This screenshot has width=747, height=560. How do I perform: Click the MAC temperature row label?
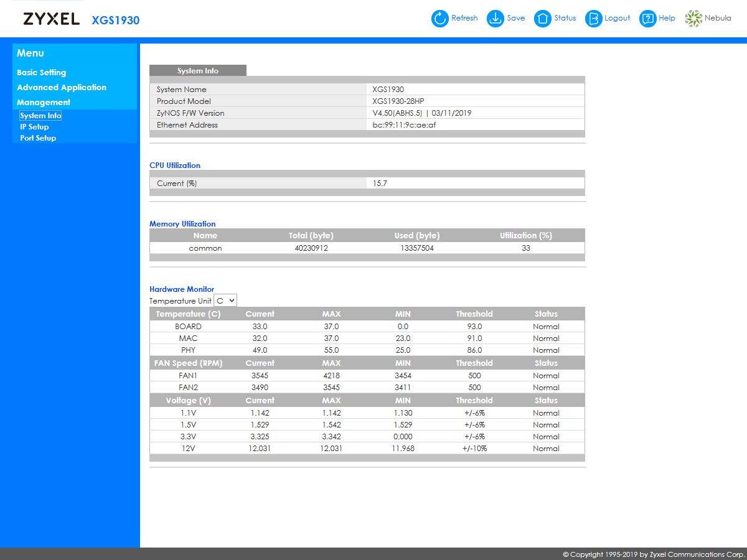188,338
